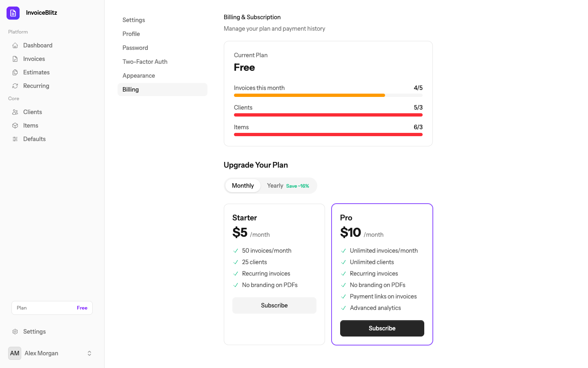Subscribe to the Pro plan

point(382,328)
